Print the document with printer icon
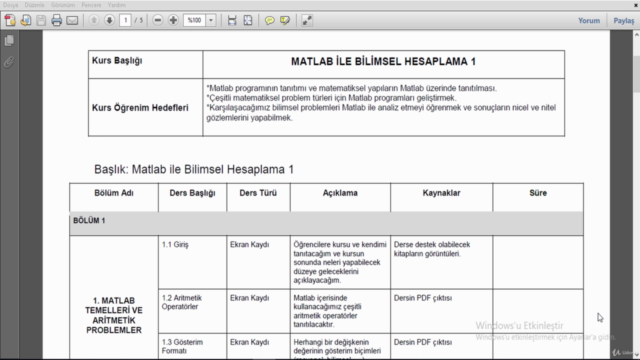Image resolution: width=640 pixels, height=360 pixels. coord(57,20)
